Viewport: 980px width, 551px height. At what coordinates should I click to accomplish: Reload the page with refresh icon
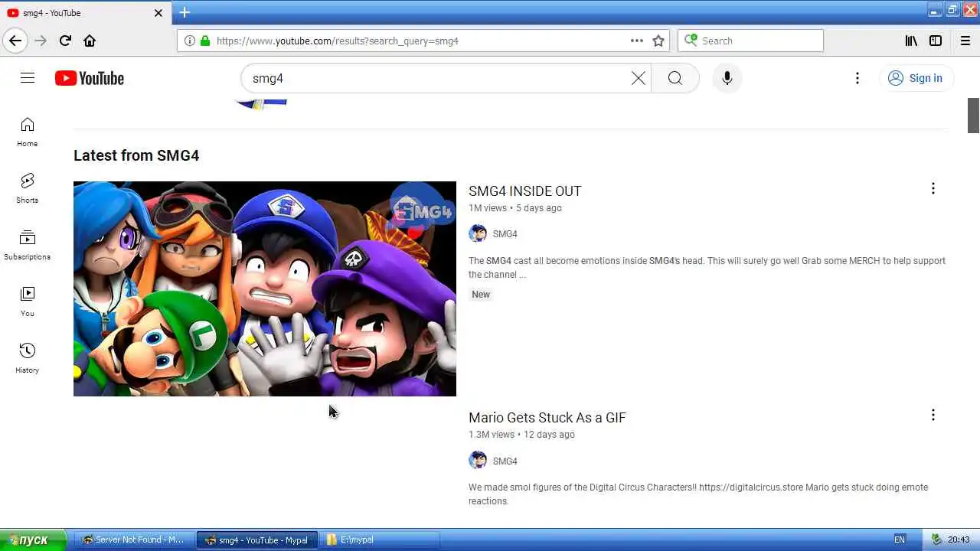pos(65,41)
